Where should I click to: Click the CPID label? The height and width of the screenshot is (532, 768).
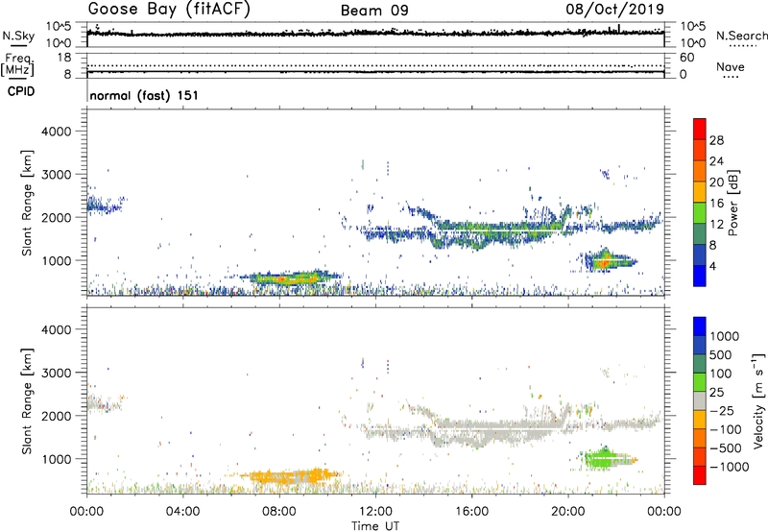pos(21,91)
